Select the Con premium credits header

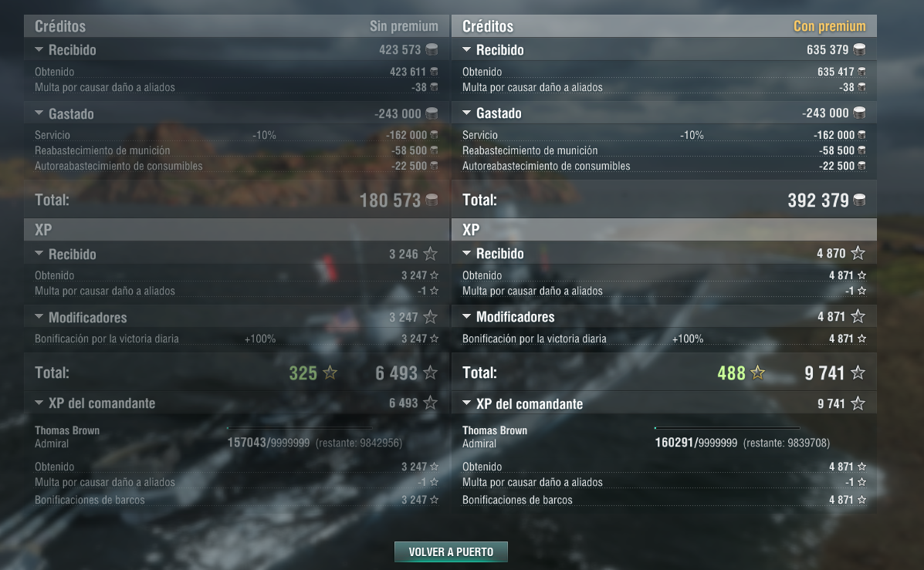[829, 26]
